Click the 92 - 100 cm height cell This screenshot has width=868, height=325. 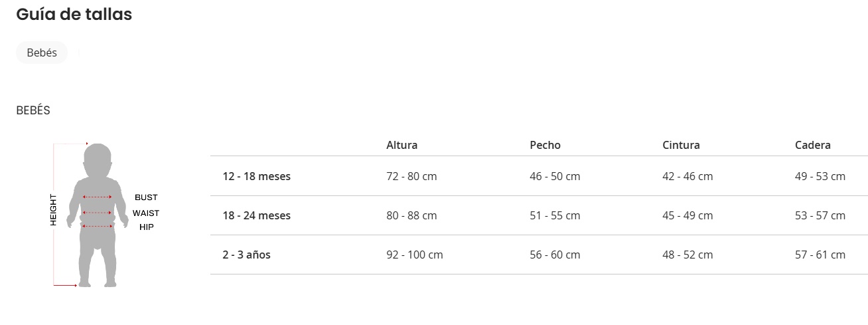tap(415, 255)
